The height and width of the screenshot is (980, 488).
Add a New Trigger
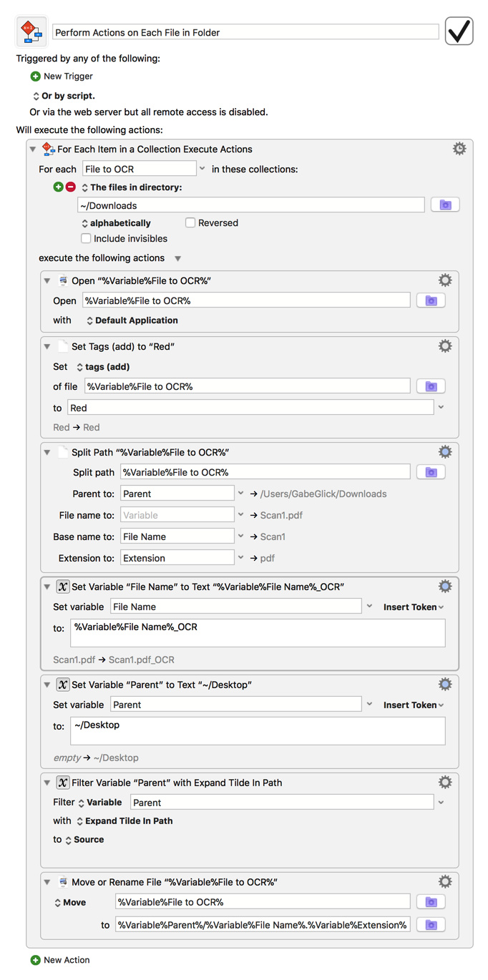62,77
